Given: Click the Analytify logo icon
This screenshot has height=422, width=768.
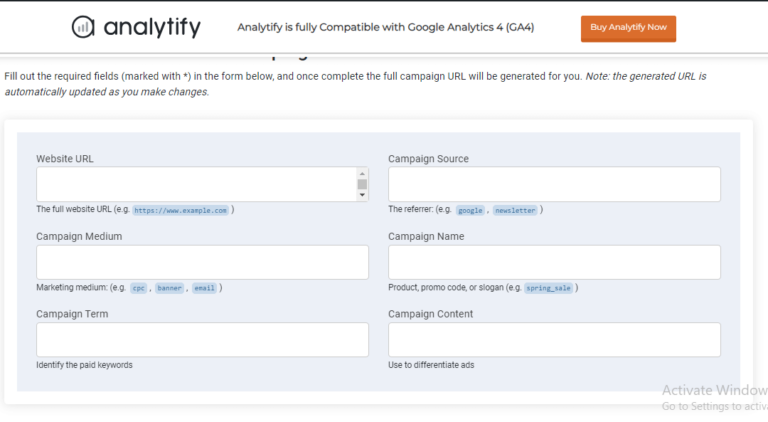Looking at the screenshot, I should (83, 27).
